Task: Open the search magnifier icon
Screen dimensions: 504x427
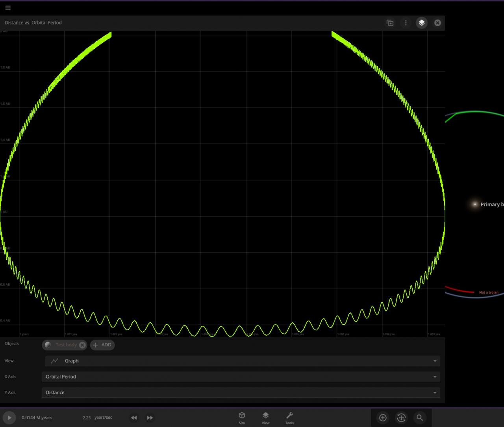Action: [420, 418]
